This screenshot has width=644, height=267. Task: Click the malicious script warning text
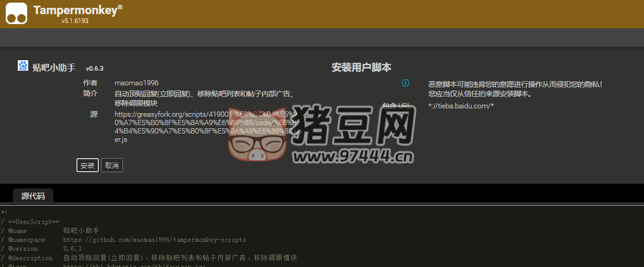(515, 84)
